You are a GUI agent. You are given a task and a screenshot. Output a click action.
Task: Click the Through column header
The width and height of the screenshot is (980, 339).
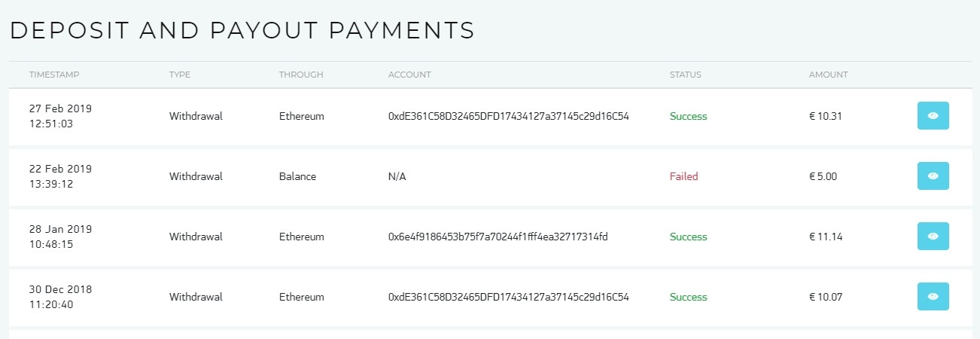coord(301,75)
